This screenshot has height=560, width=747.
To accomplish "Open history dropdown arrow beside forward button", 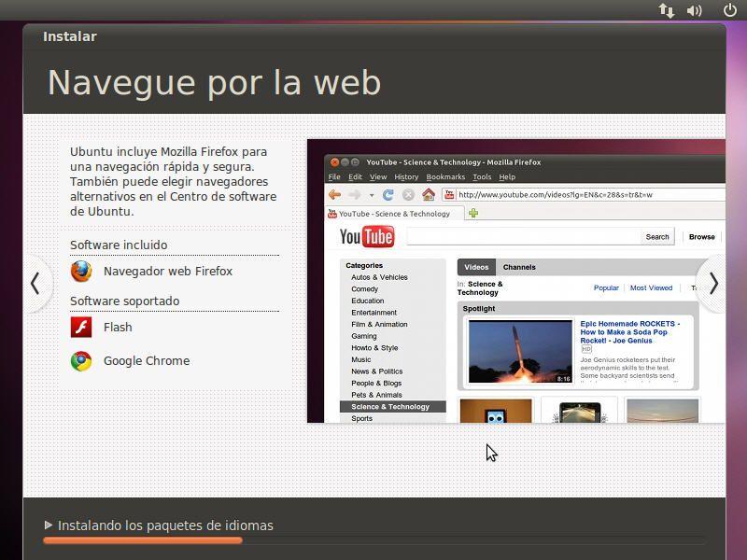I will point(371,195).
